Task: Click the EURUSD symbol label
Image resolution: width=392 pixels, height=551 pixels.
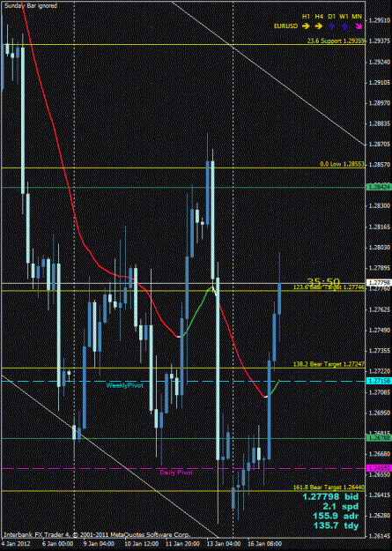Action: pyautogui.click(x=286, y=26)
